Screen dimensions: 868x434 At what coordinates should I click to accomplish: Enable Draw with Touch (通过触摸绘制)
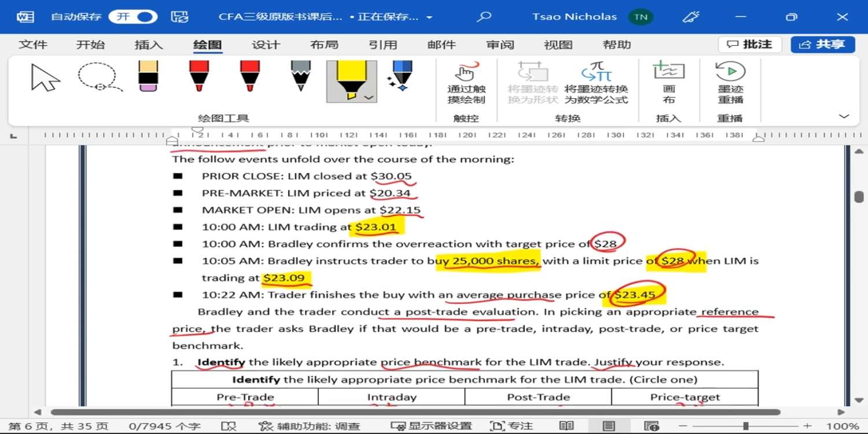[466, 83]
